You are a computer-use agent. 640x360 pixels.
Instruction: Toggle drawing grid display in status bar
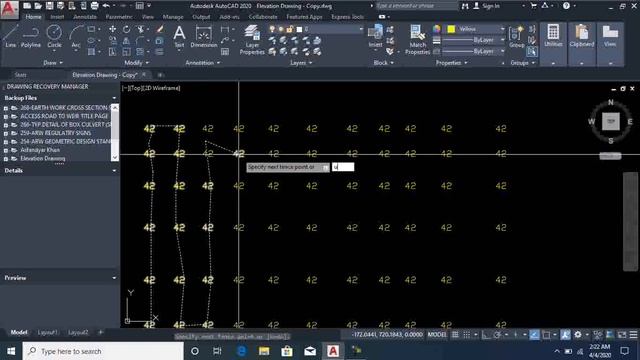point(455,335)
